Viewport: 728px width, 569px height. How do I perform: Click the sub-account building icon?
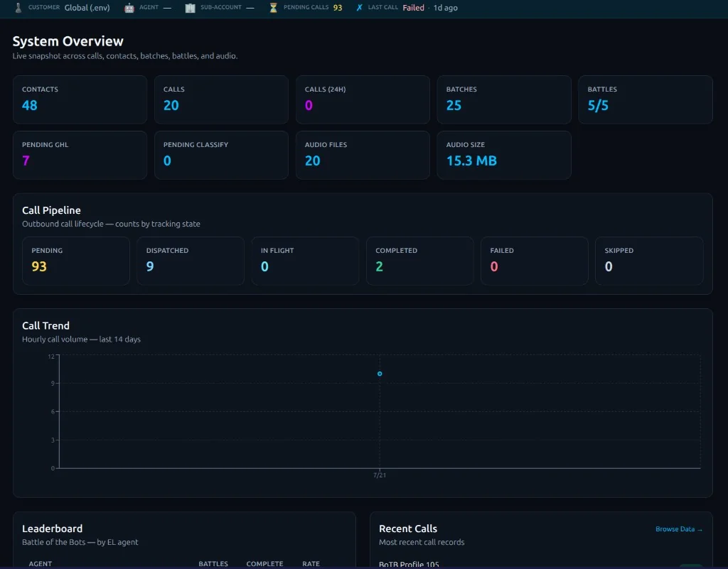click(x=190, y=8)
